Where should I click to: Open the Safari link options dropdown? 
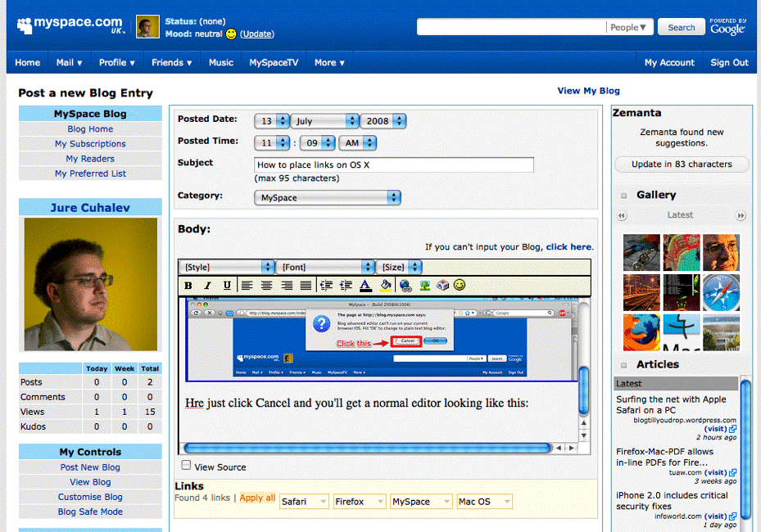pos(304,502)
